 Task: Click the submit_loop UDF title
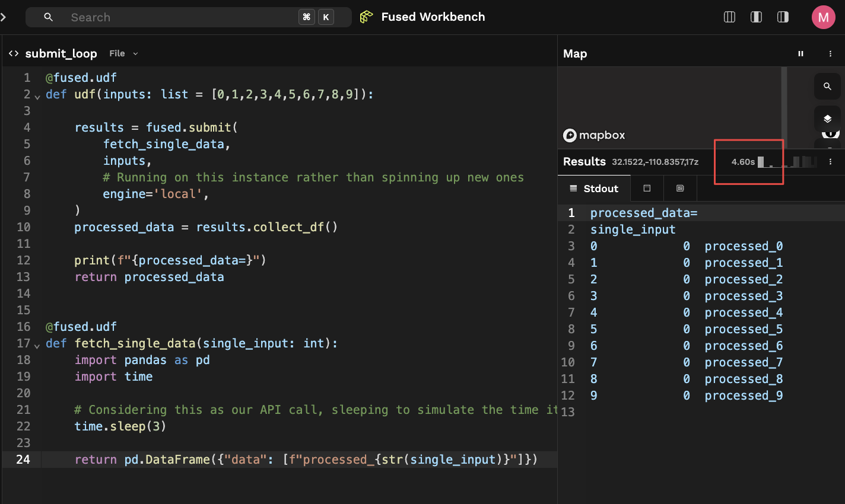pyautogui.click(x=61, y=53)
